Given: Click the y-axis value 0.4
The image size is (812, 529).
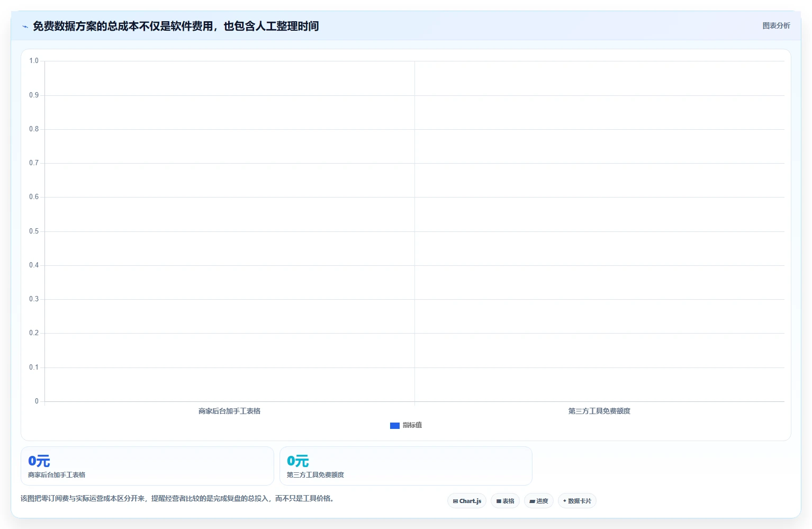Looking at the screenshot, I should coord(34,265).
